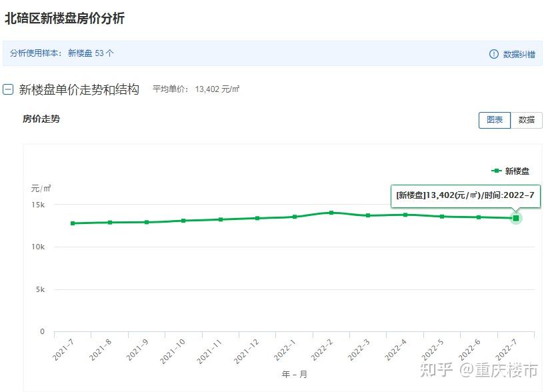
Task: Click the 2021-7 first data point
Action: pyautogui.click(x=73, y=223)
